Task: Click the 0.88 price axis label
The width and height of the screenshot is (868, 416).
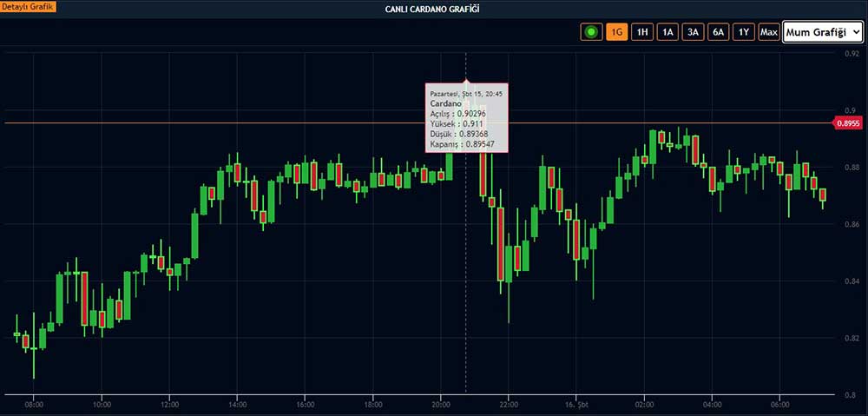Action: 853,168
